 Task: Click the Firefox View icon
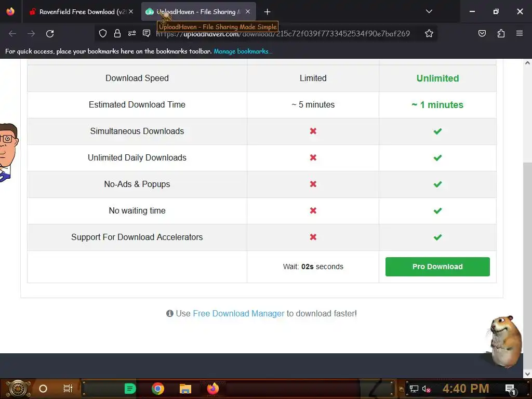10,11
